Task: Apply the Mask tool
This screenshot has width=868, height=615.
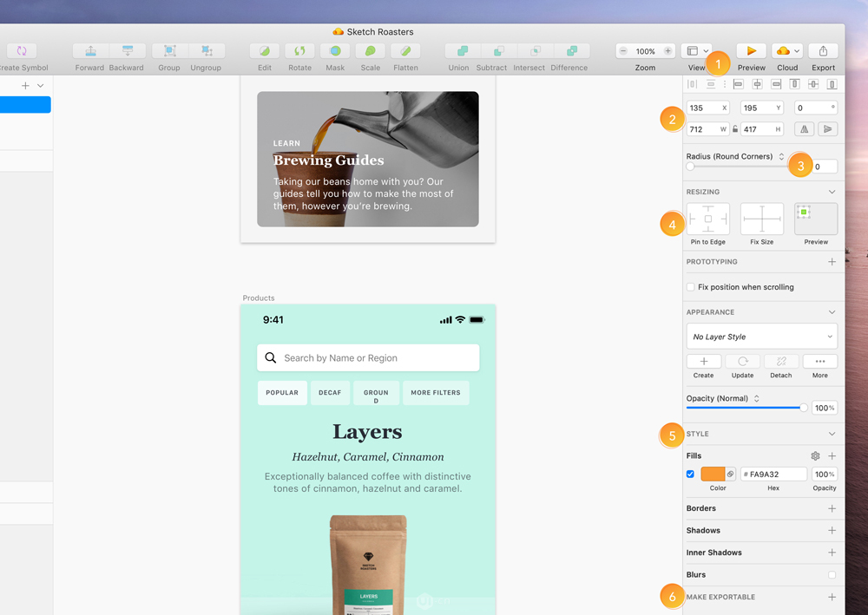Action: [x=335, y=51]
